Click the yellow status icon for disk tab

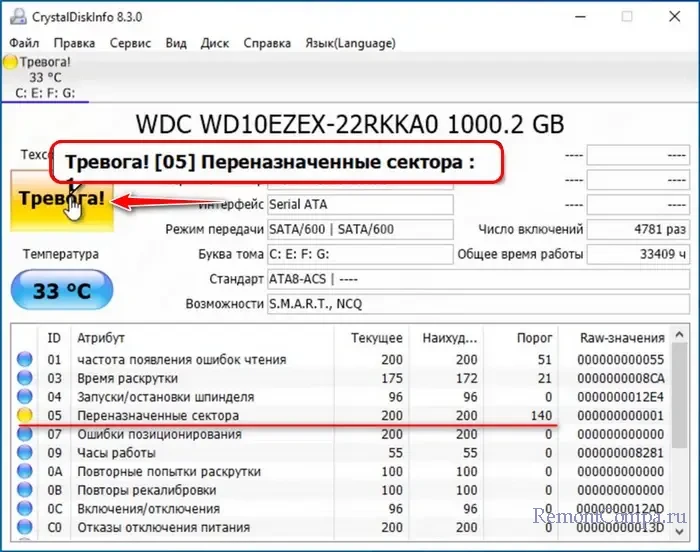pos(10,61)
